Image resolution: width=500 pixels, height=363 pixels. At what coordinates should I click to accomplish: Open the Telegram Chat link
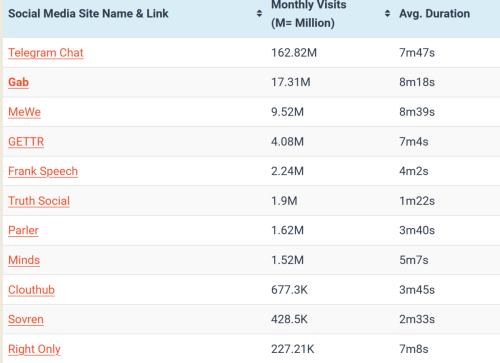[x=46, y=53]
